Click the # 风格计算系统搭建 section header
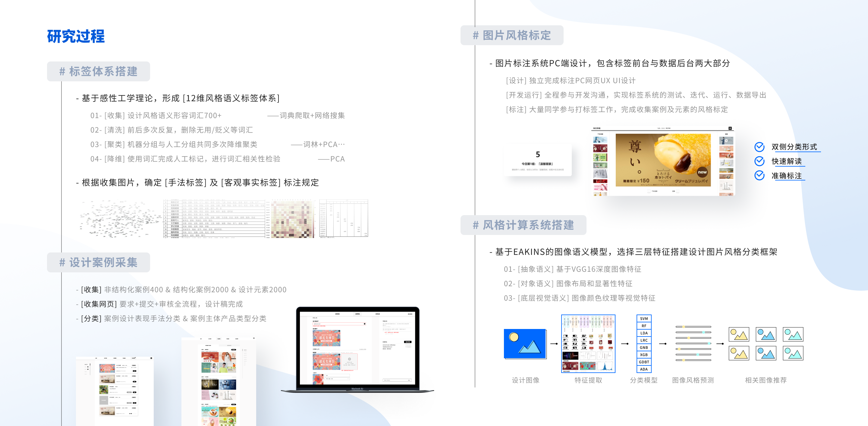868x426 pixels. [x=523, y=225]
